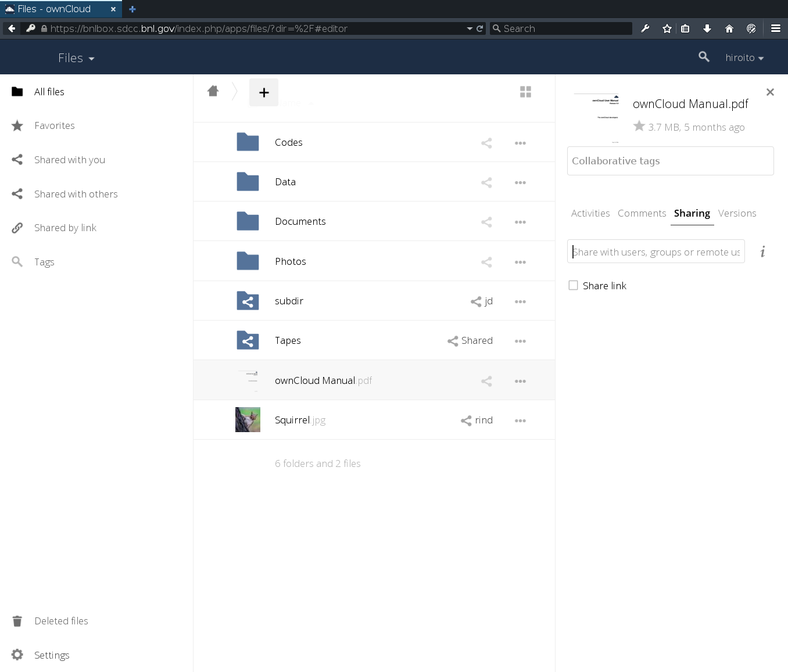This screenshot has width=788, height=672.
Task: Open the Photos folder
Action: point(290,261)
